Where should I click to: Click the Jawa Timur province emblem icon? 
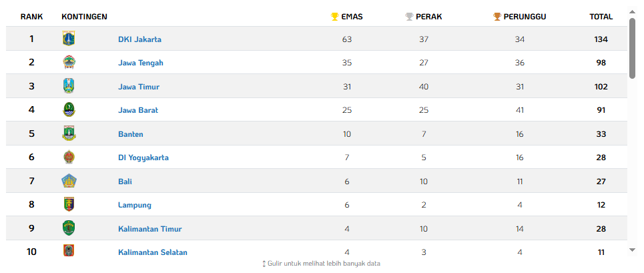point(69,86)
